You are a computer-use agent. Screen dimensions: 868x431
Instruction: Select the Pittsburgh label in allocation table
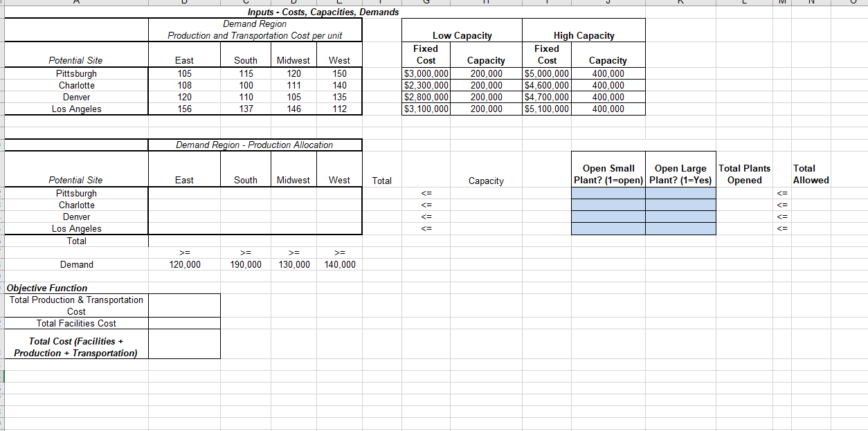coord(76,193)
